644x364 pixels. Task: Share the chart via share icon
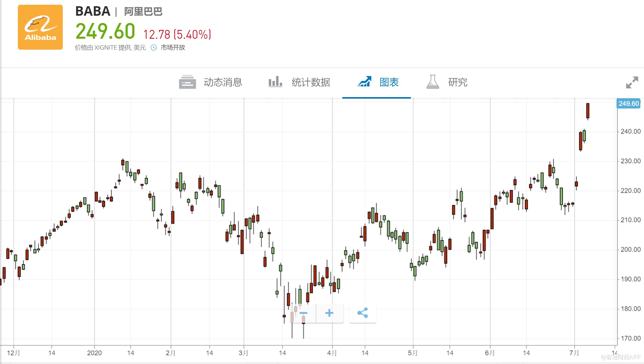point(362,313)
